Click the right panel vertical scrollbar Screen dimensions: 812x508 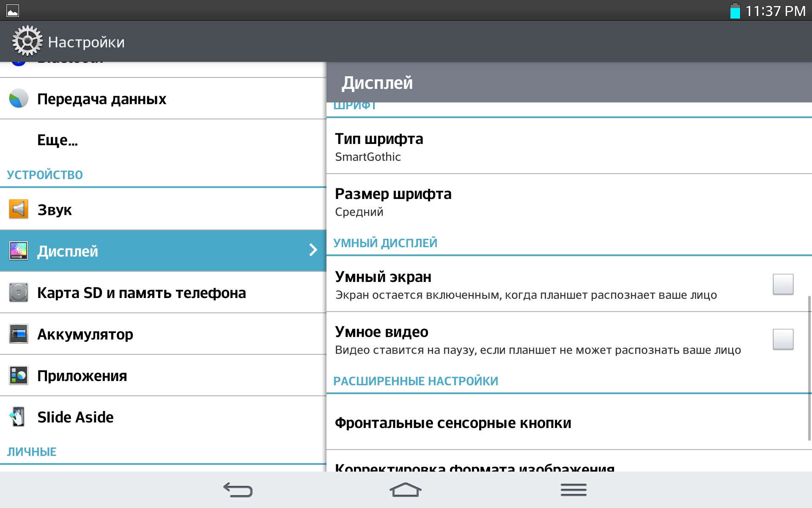pyautogui.click(x=809, y=368)
